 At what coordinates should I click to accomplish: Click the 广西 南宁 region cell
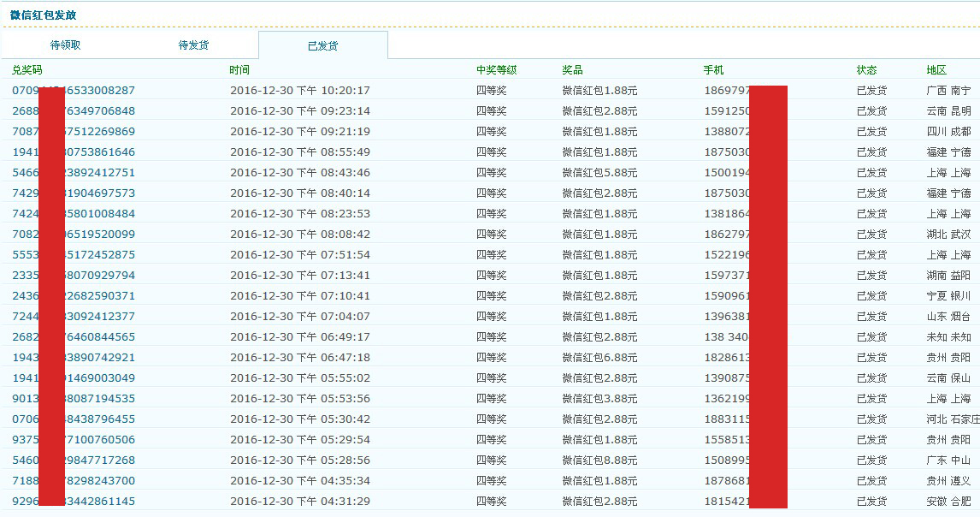(948, 90)
